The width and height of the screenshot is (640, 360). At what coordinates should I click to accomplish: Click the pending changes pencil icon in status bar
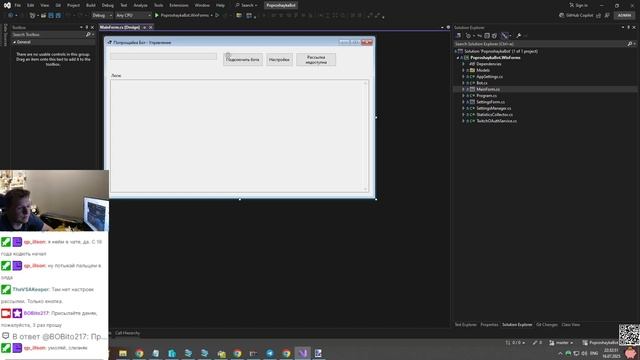pyautogui.click(x=535, y=342)
